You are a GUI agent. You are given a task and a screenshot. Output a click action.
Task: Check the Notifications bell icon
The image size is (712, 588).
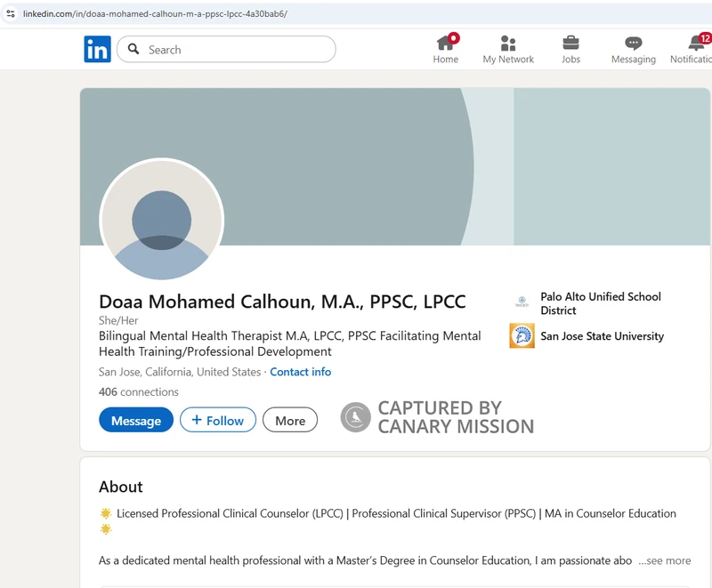click(x=696, y=43)
